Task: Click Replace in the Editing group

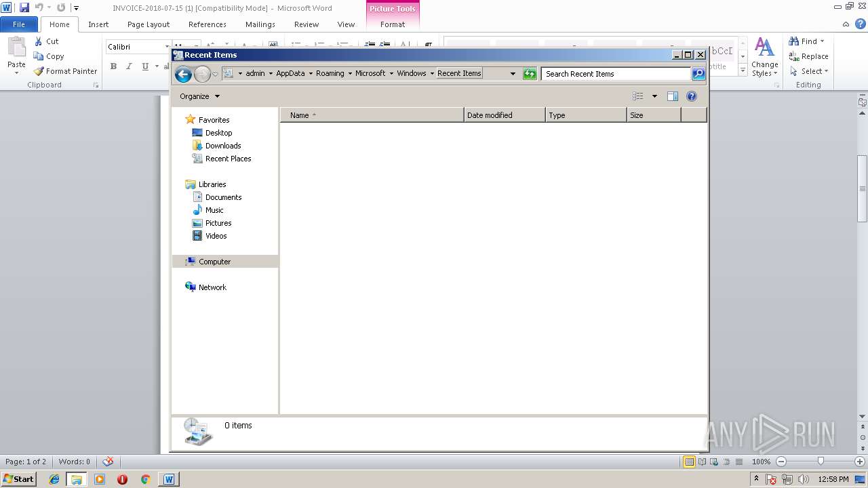Action: 808,56
